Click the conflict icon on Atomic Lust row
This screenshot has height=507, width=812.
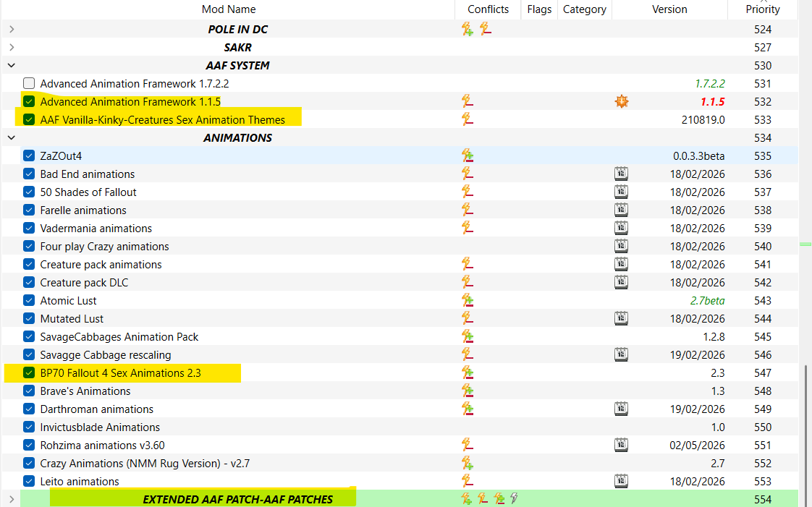(x=468, y=301)
